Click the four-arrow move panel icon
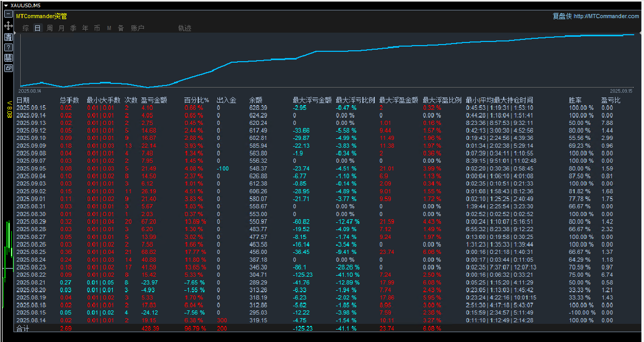 click(x=8, y=25)
